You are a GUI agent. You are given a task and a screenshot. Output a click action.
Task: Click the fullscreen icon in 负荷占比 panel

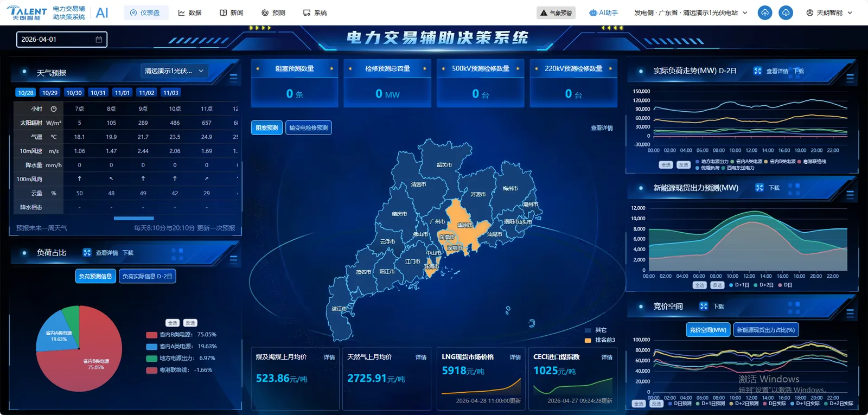[87, 253]
